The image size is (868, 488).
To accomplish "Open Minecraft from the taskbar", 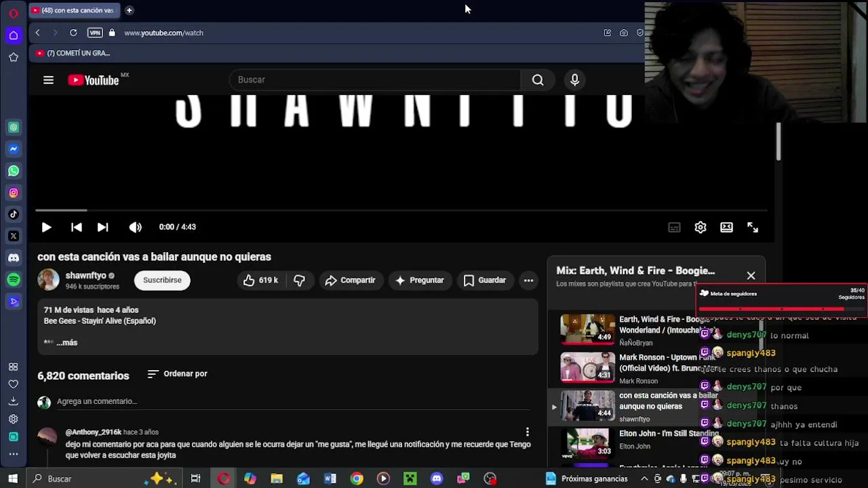I will [x=410, y=479].
